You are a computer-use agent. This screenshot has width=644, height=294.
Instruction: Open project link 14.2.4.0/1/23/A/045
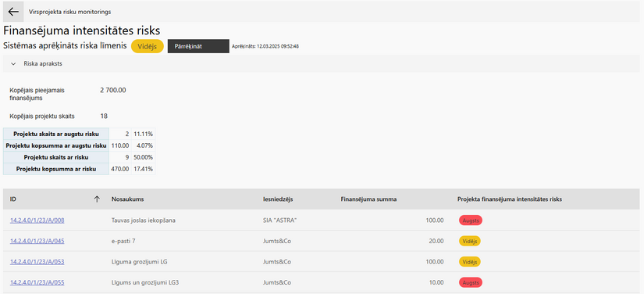pyautogui.click(x=37, y=241)
